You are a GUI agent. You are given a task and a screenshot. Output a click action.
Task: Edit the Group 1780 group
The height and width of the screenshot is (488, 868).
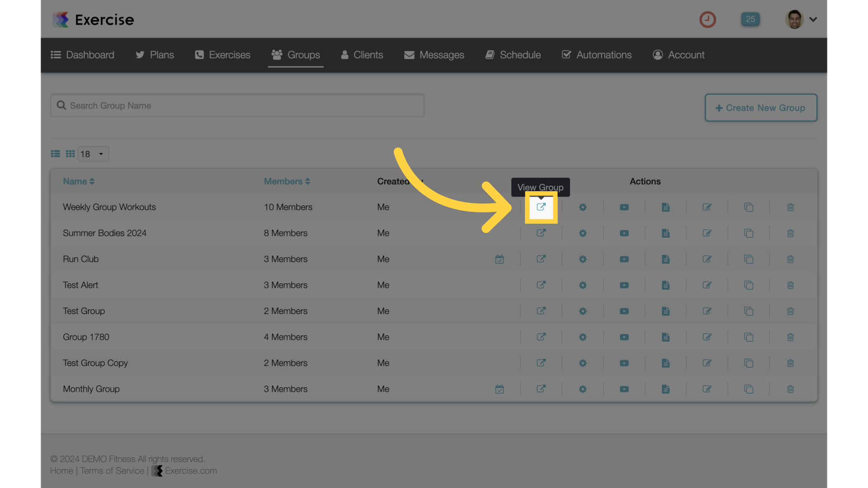(707, 337)
